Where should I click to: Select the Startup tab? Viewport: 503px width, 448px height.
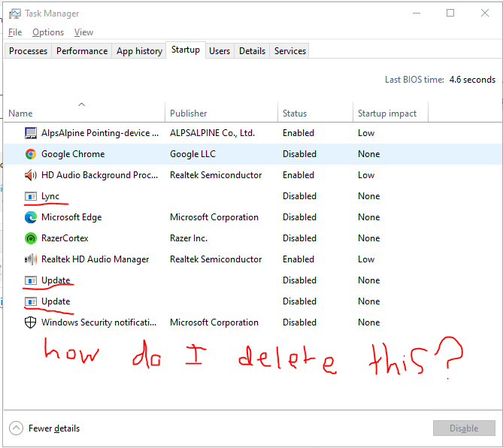[x=186, y=50]
